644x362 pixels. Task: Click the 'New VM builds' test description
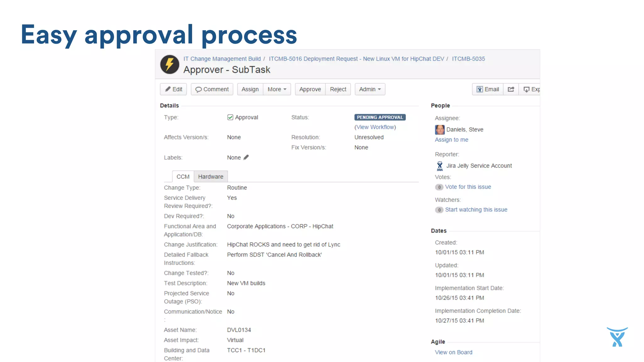(x=246, y=283)
